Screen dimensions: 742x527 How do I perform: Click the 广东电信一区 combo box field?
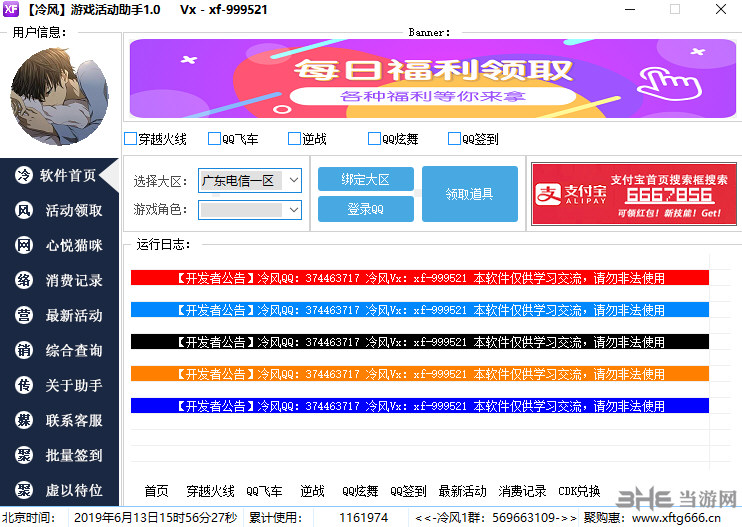pyautogui.click(x=249, y=180)
